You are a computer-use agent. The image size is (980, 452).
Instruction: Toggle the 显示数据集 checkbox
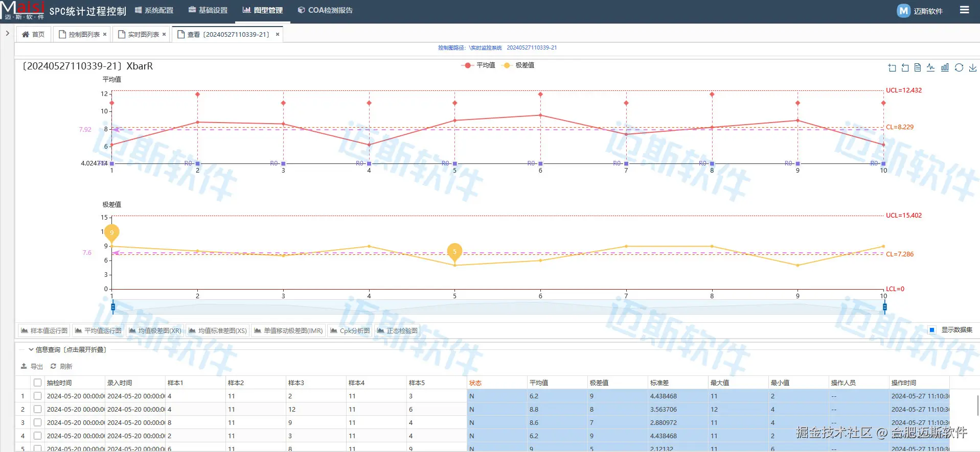[x=932, y=330]
